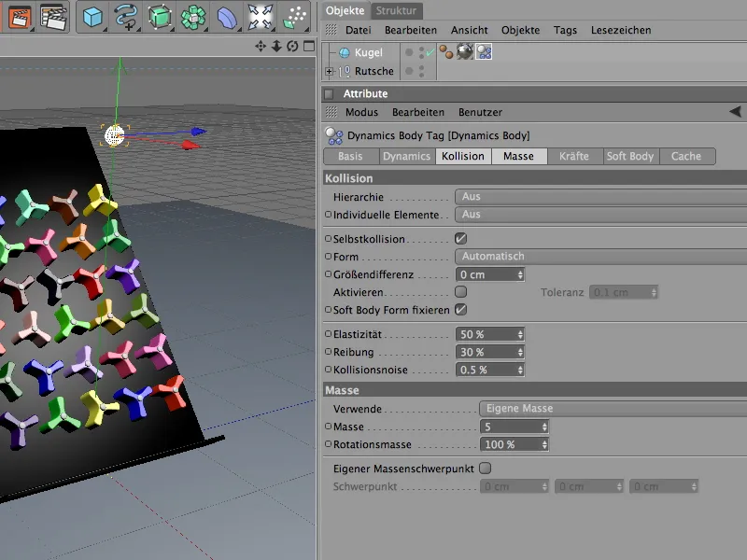
Task: Click the viewport pan move icon
Action: tap(261, 47)
